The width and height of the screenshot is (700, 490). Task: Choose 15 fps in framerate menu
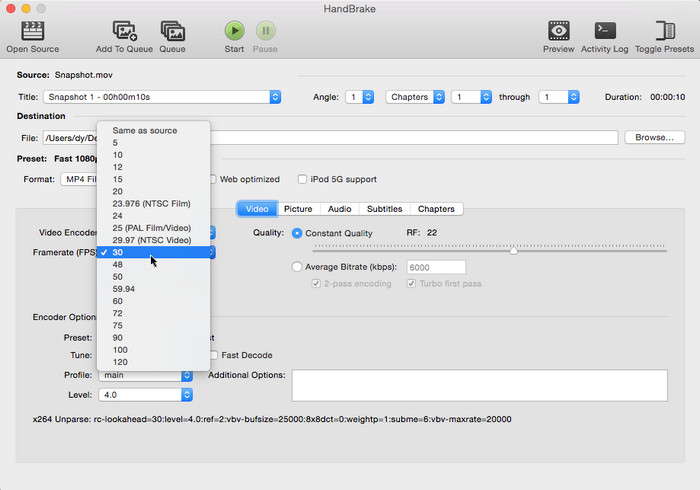pyautogui.click(x=153, y=179)
